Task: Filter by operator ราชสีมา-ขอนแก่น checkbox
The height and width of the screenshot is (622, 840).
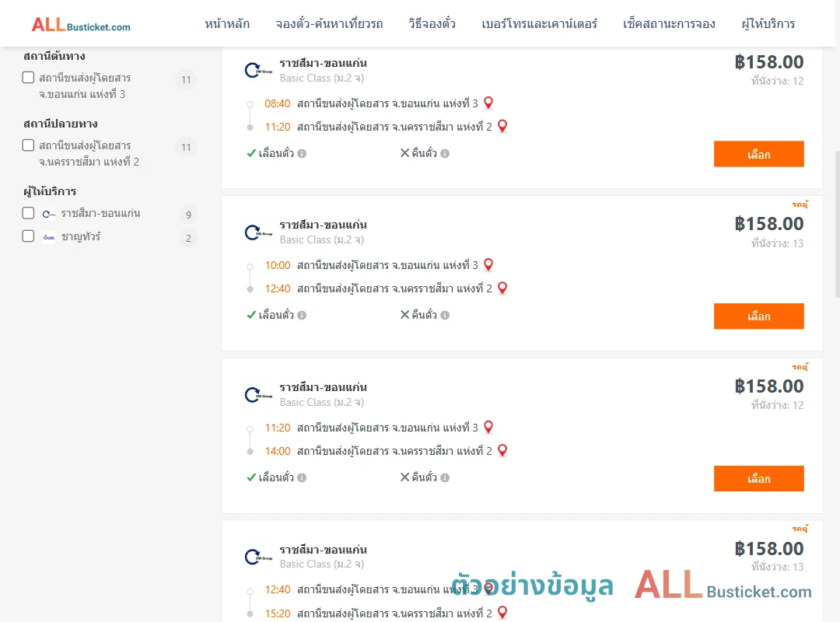Action: point(29,213)
